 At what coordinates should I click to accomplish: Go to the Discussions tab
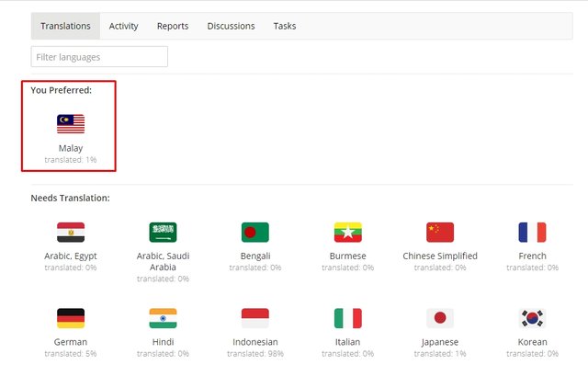pyautogui.click(x=231, y=26)
